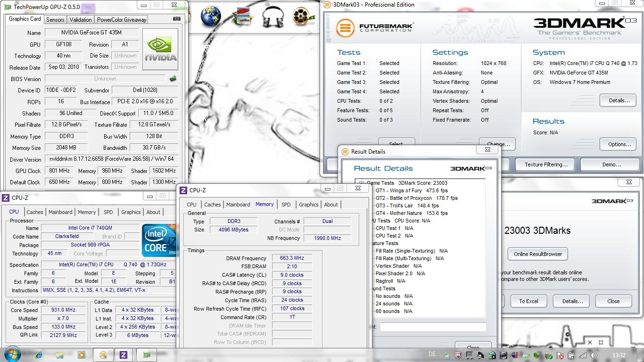This screenshot has width=644, height=362.
Task: Click GT3 Troll's Lair result row
Action: click(x=407, y=206)
